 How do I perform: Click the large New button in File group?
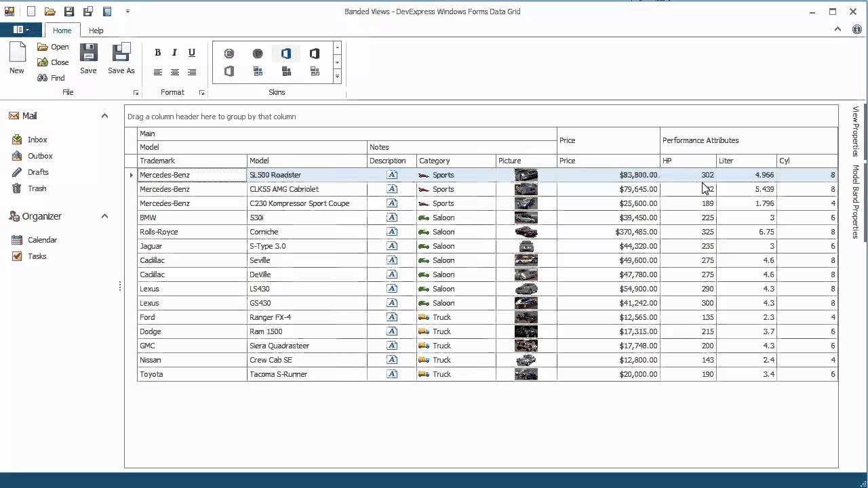[x=17, y=58]
